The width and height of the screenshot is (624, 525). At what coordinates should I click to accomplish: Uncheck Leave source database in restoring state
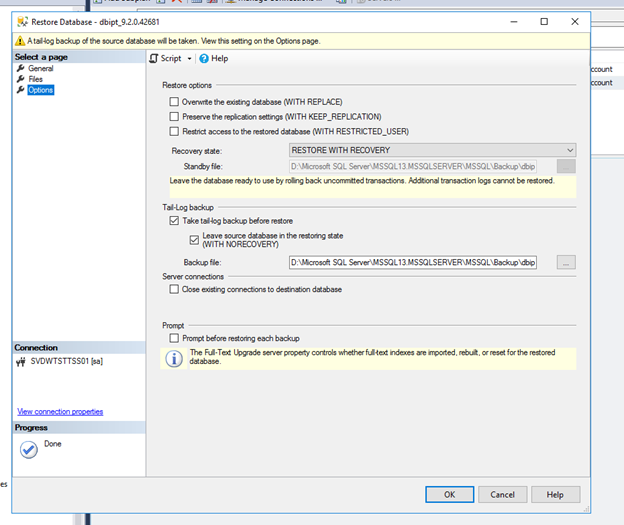tap(194, 240)
